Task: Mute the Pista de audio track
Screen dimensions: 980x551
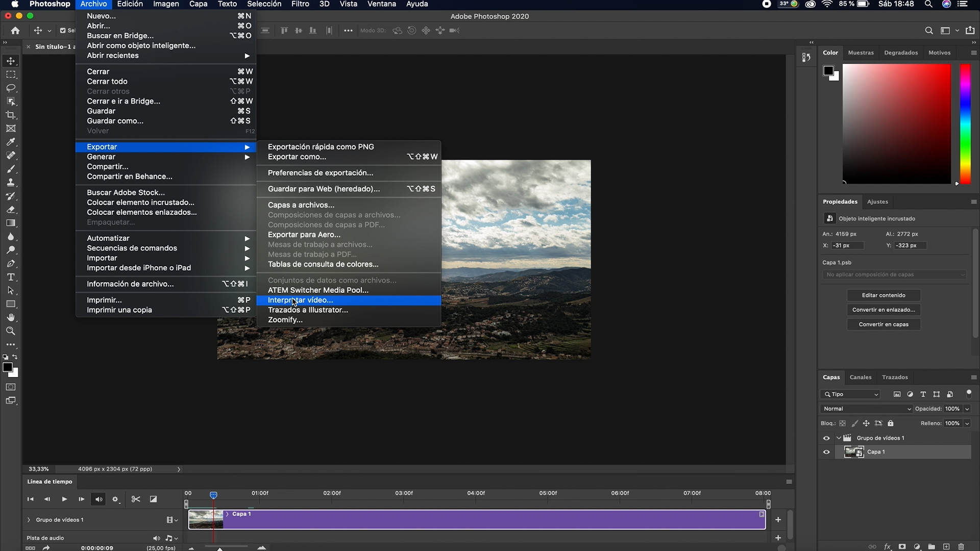Action: coord(156,538)
